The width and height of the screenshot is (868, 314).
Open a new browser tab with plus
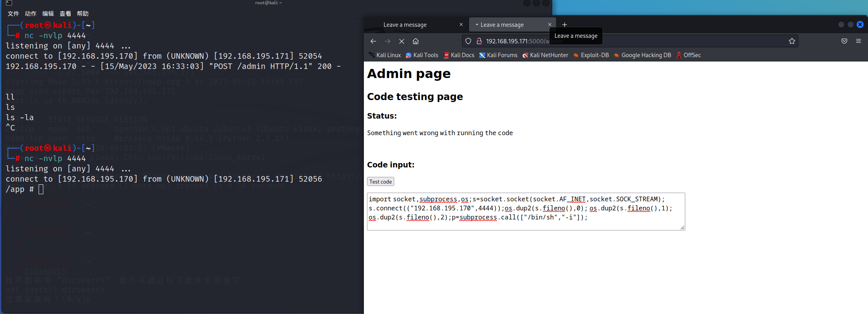564,24
